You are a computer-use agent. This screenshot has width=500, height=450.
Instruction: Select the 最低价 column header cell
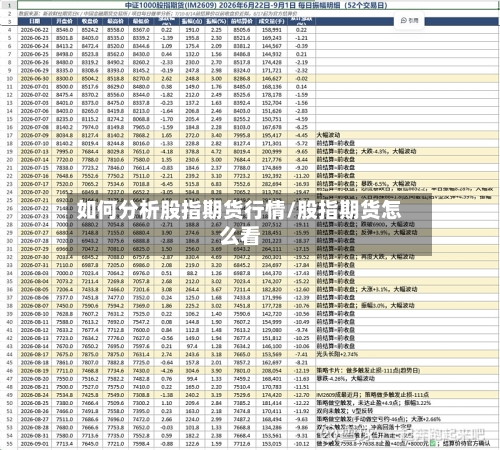point(141,21)
